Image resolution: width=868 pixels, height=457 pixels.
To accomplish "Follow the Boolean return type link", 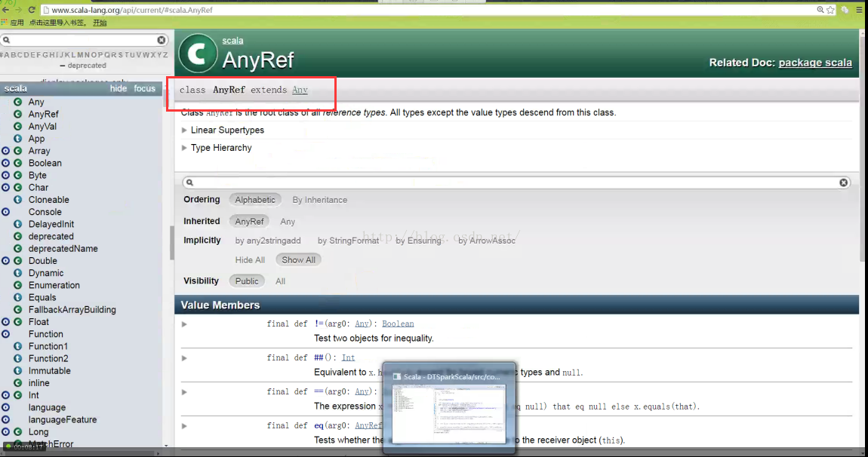I will (398, 324).
